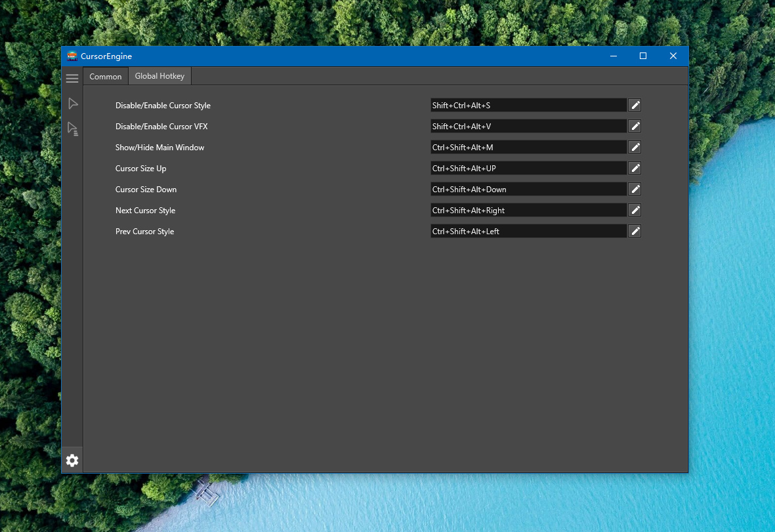This screenshot has height=532, width=775.
Task: Edit the Disable/Enable Cursor Style hotkey
Action: [x=634, y=105]
